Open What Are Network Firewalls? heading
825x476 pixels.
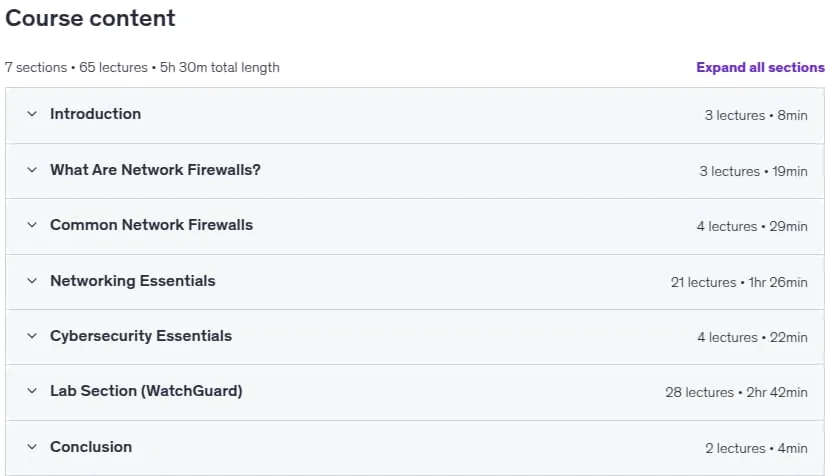coord(155,169)
